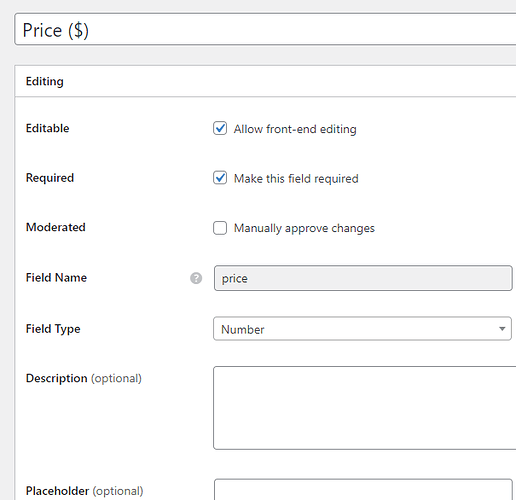
Task: Select the Required row label
Action: (x=50, y=178)
